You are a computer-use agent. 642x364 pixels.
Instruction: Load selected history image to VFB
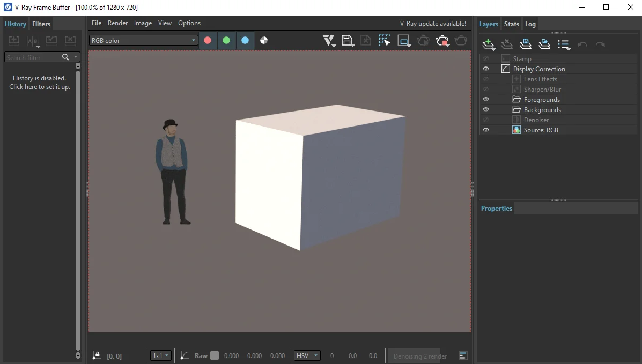click(x=51, y=40)
